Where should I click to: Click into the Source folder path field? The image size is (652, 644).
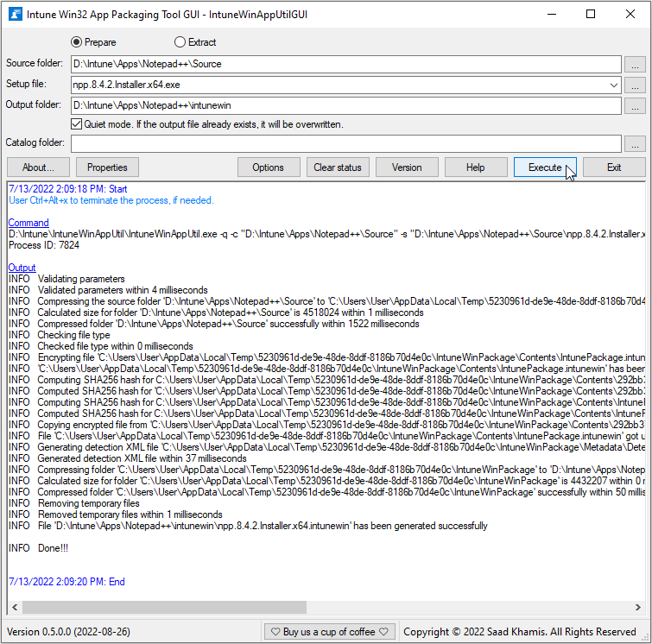coord(346,64)
